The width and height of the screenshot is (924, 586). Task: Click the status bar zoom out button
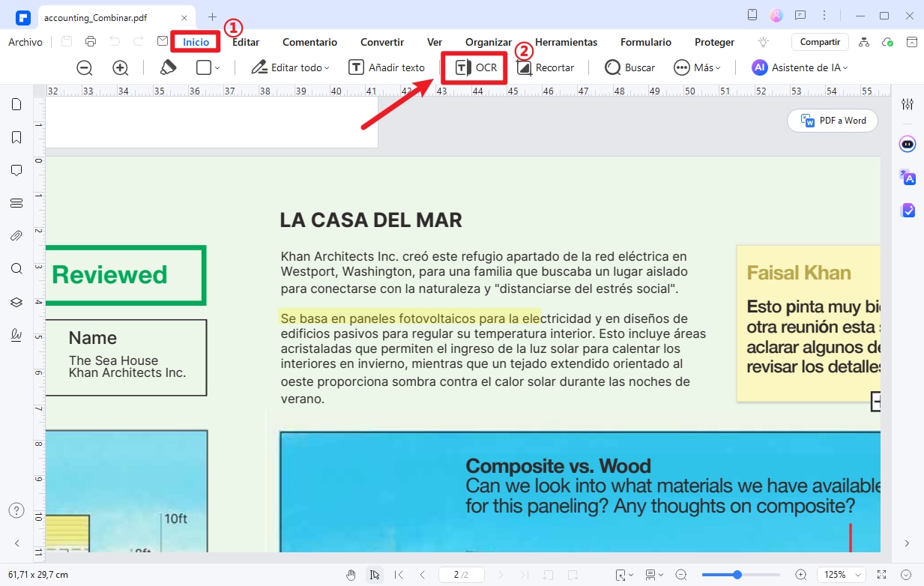tap(681, 575)
